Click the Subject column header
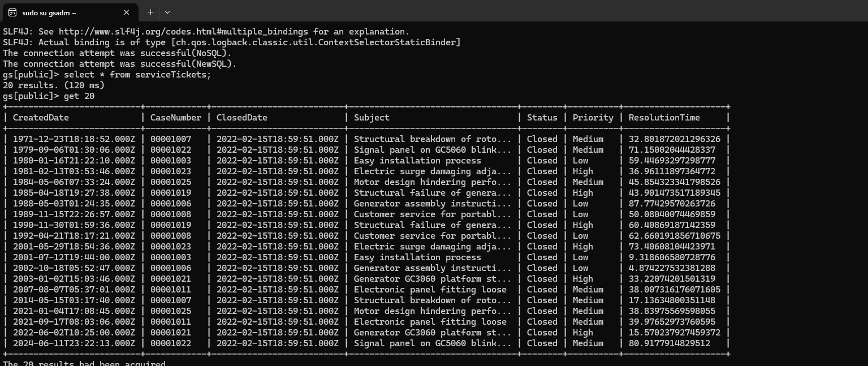Image resolution: width=868 pixels, height=366 pixels. (372, 118)
